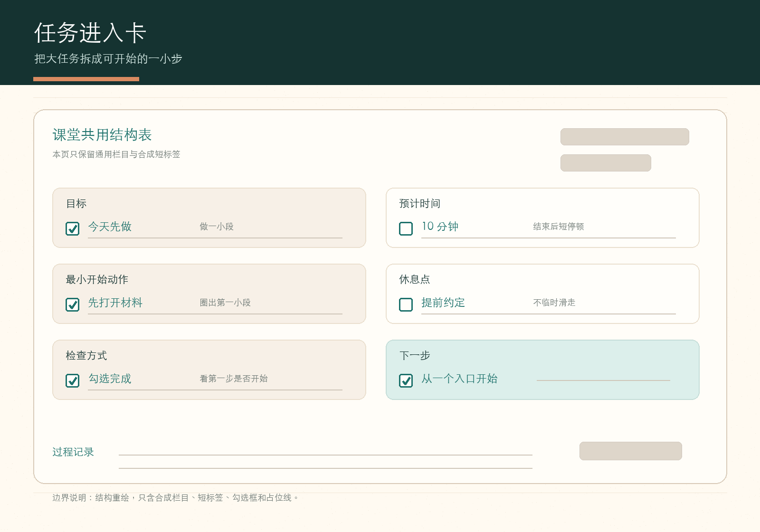Screen dimensions: 760x532
Task: Click the 目标 card heading
Action: [x=76, y=203]
